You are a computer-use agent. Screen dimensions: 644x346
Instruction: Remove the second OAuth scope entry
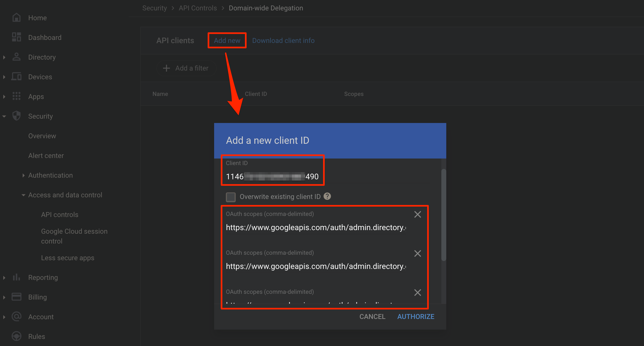(418, 254)
